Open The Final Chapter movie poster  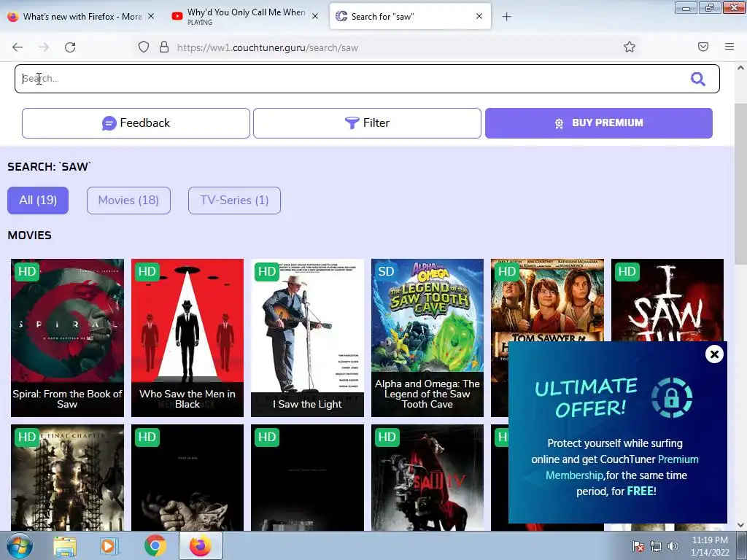(x=67, y=478)
